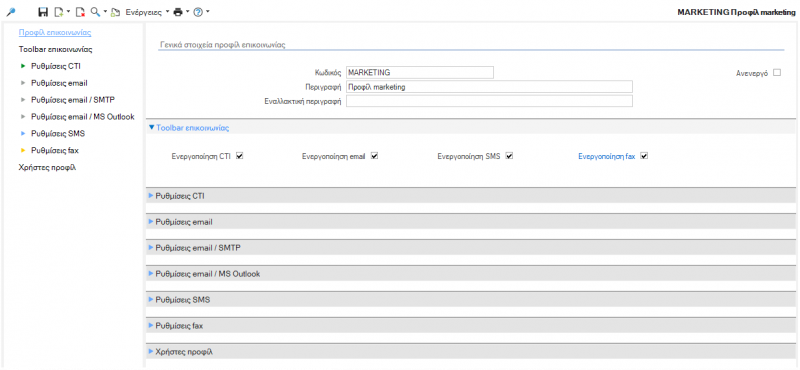Toggle Ενεργοποίηση SMS checkbox
The image size is (800, 370).
[509, 156]
